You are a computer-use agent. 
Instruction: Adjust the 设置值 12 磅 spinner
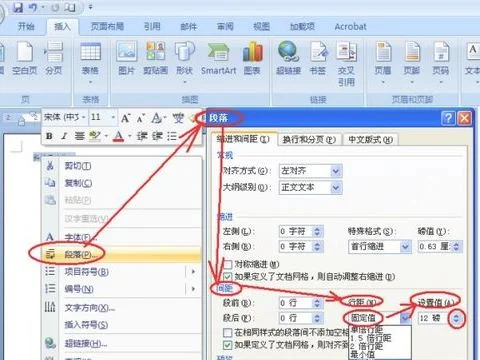pyautogui.click(x=456, y=318)
